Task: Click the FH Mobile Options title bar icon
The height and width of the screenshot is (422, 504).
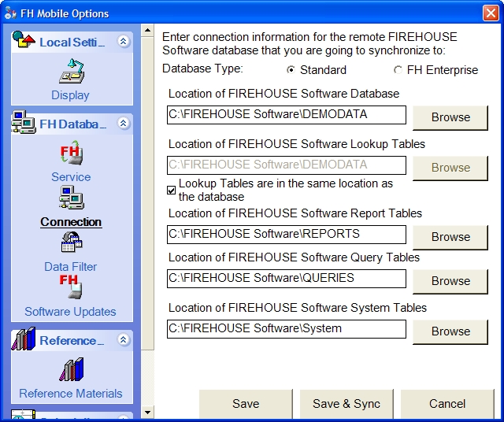Action: [x=10, y=13]
